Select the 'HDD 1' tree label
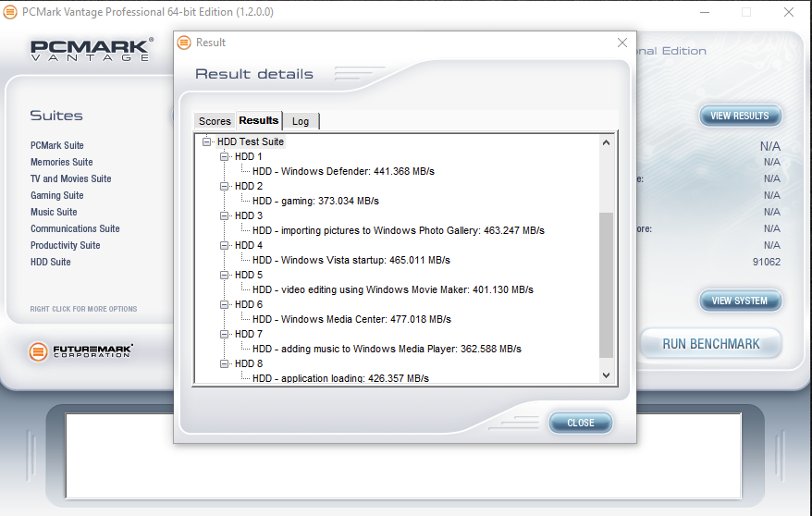Screen dimensions: 812x516 (x=249, y=156)
